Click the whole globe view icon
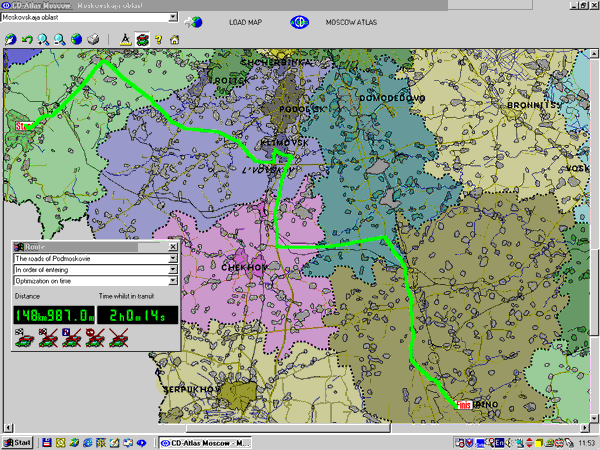 click(x=77, y=39)
